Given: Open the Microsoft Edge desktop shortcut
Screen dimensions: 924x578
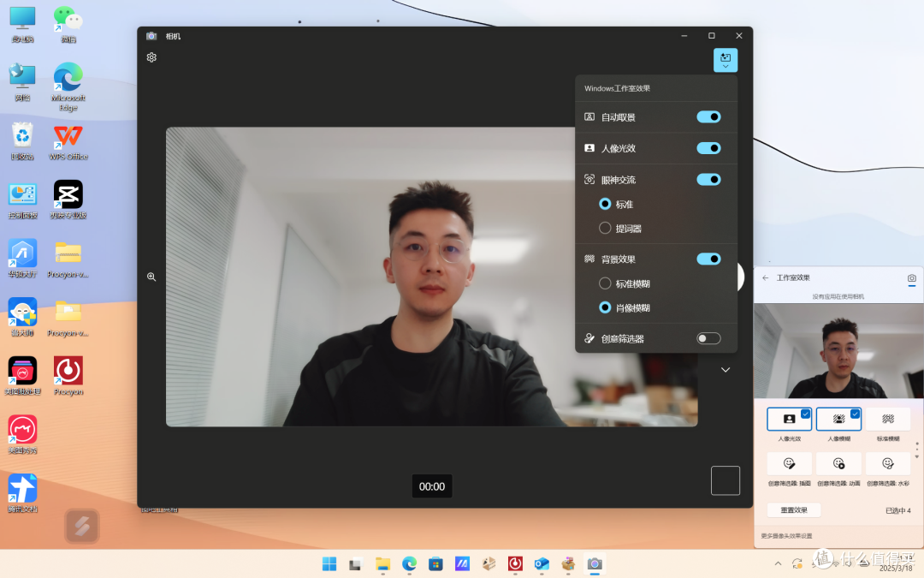Looking at the screenshot, I should (68, 86).
